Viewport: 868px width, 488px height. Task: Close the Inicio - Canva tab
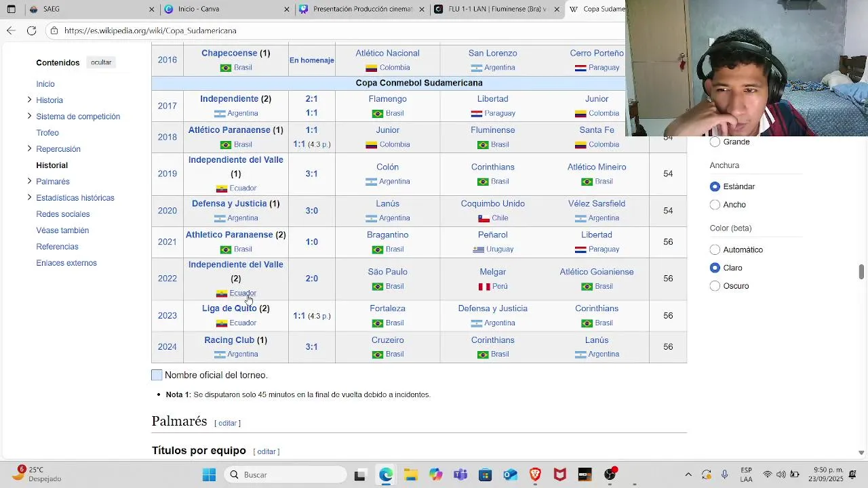coord(287,9)
